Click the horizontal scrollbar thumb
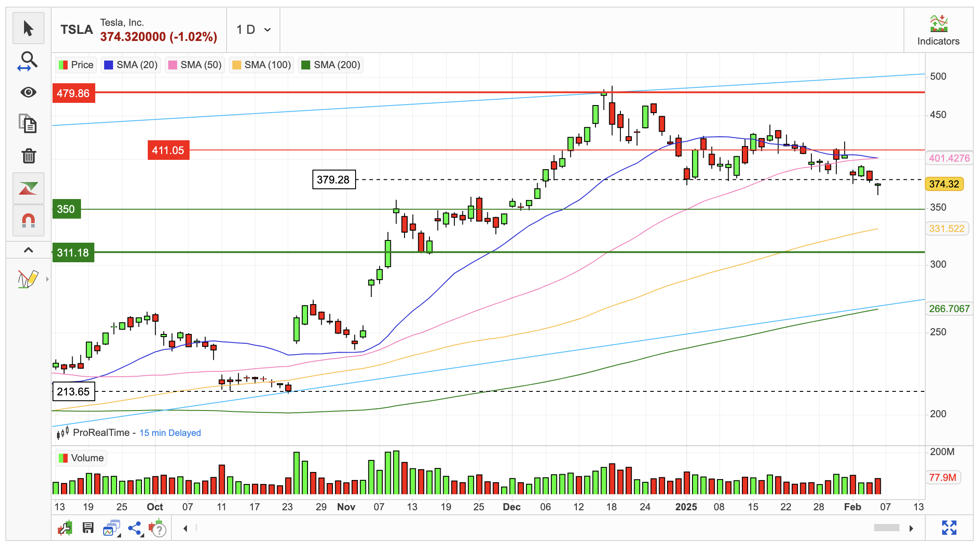The width and height of the screenshot is (980, 545). pos(887,528)
